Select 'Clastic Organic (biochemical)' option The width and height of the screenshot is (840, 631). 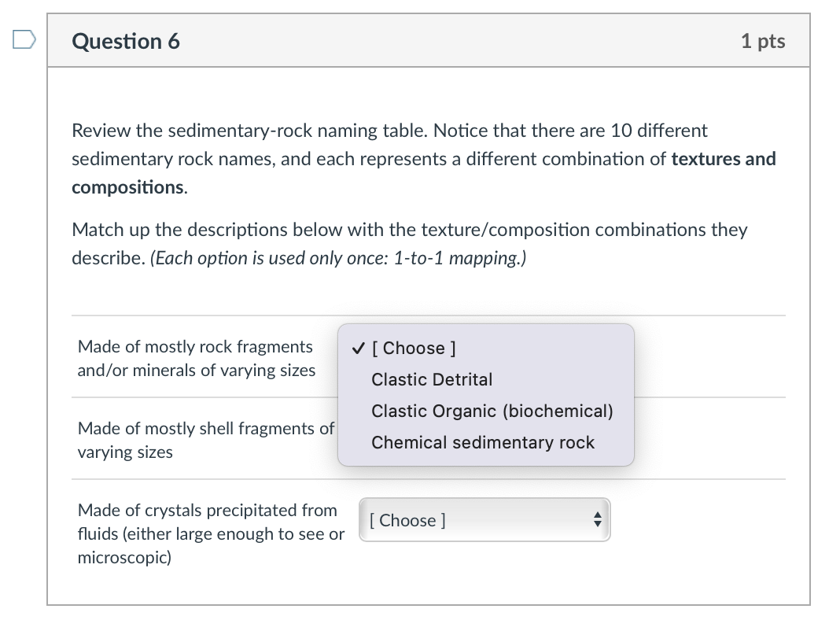click(492, 411)
